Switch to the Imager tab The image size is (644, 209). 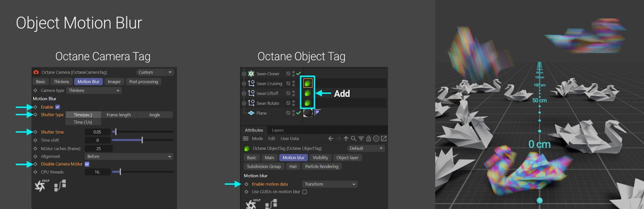[114, 82]
